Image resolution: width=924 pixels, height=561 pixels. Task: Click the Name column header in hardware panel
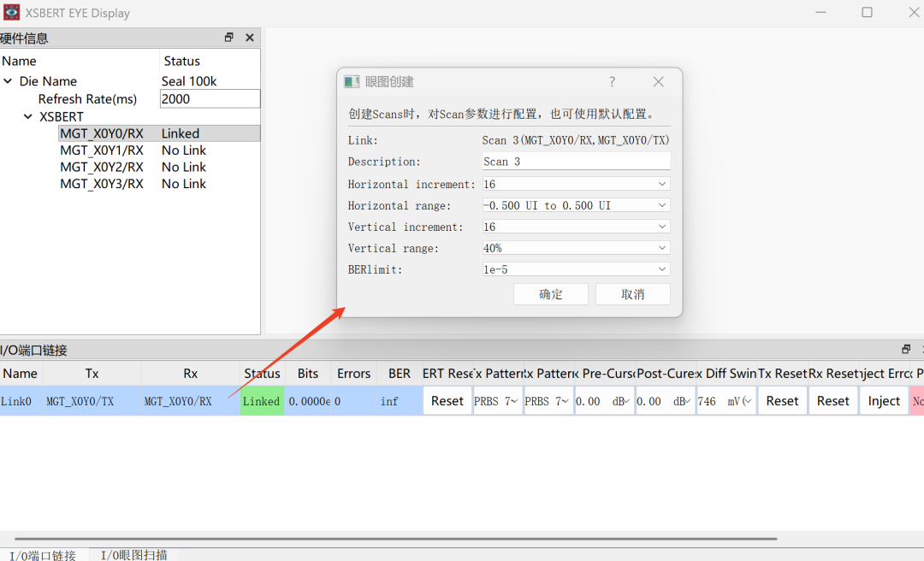(80, 61)
